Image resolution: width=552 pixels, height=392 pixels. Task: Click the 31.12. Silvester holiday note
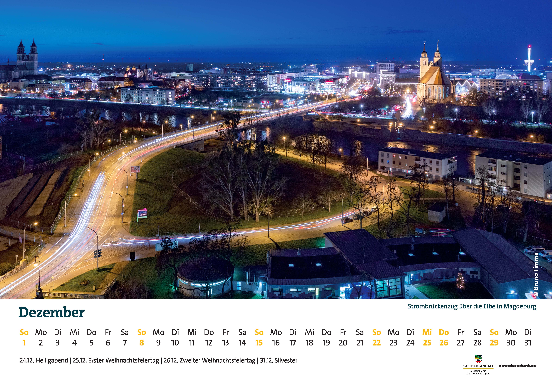tap(279, 360)
